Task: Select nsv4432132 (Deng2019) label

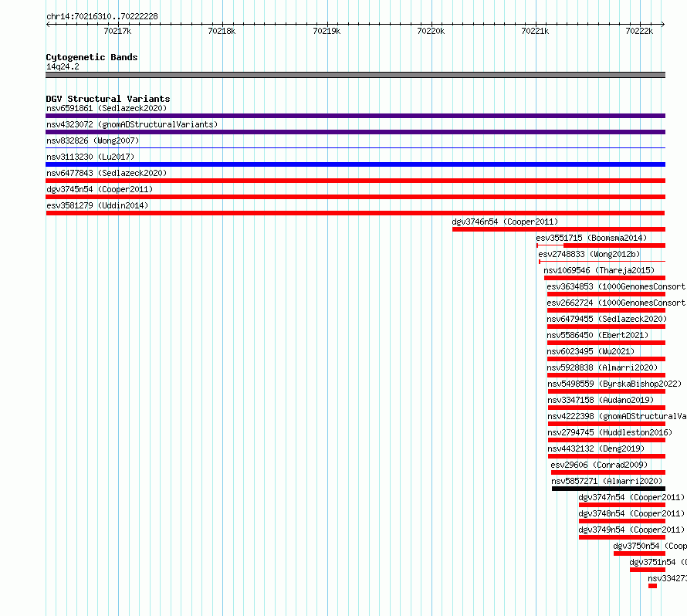Action: 597,448
